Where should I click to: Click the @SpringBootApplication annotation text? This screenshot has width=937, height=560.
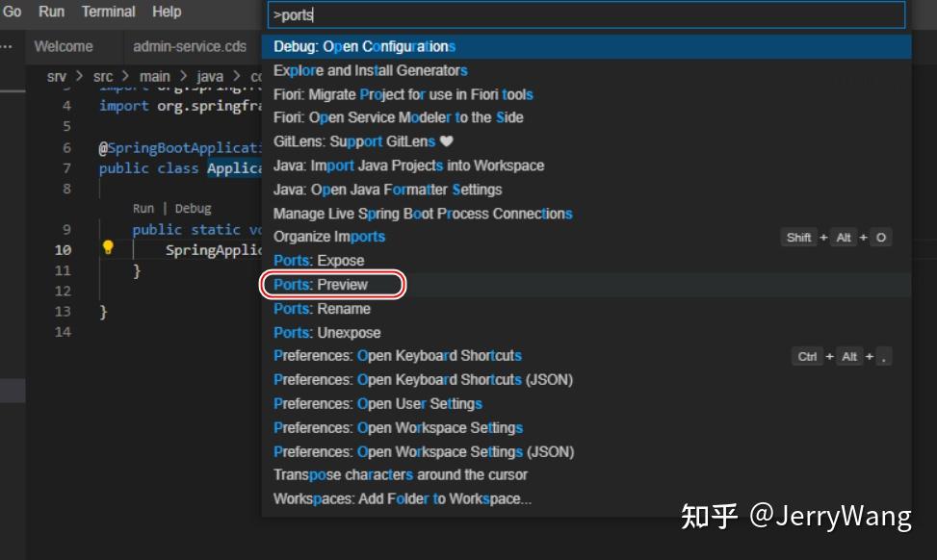pyautogui.click(x=180, y=147)
